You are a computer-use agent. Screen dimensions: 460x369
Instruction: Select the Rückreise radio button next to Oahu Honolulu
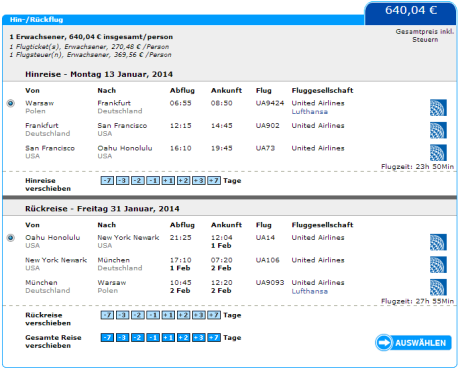(x=11, y=238)
